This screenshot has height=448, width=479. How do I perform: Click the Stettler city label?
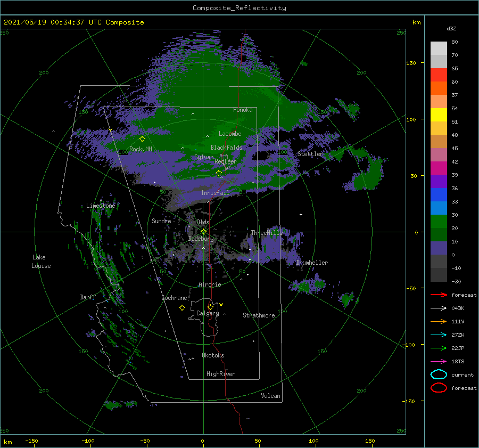click(x=310, y=154)
